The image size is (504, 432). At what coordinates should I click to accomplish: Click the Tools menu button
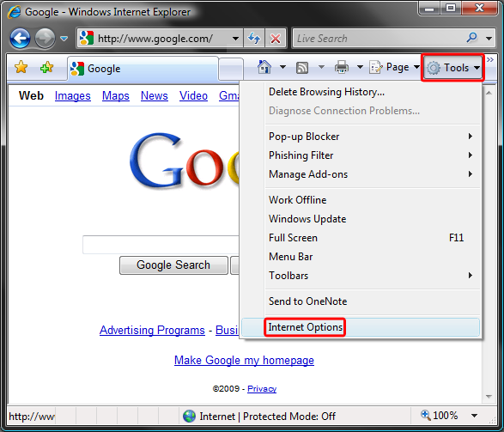coord(452,68)
